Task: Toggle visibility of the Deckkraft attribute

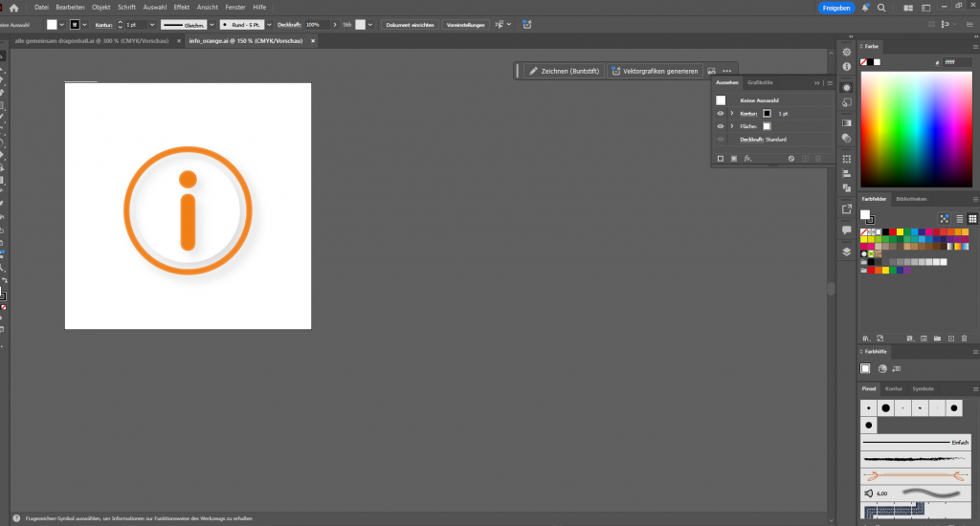Action: click(x=721, y=140)
